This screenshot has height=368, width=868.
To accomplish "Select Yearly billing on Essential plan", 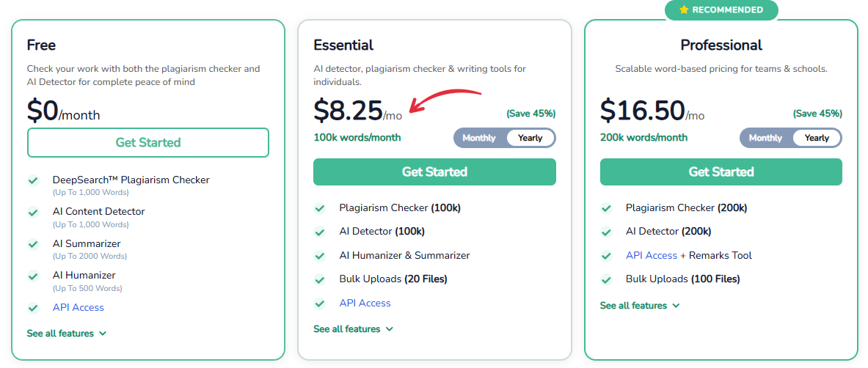I will click(x=530, y=138).
